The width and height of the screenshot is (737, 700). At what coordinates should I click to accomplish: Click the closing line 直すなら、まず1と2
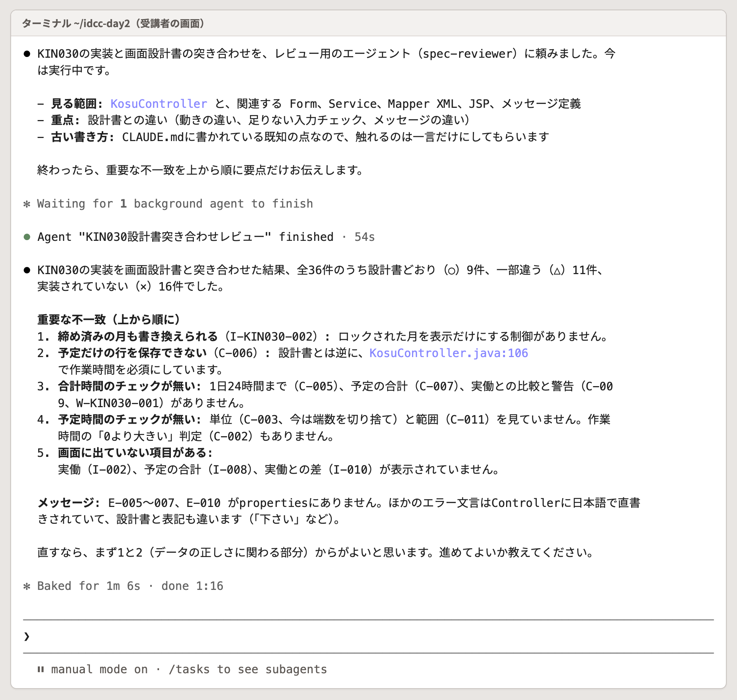coord(315,553)
